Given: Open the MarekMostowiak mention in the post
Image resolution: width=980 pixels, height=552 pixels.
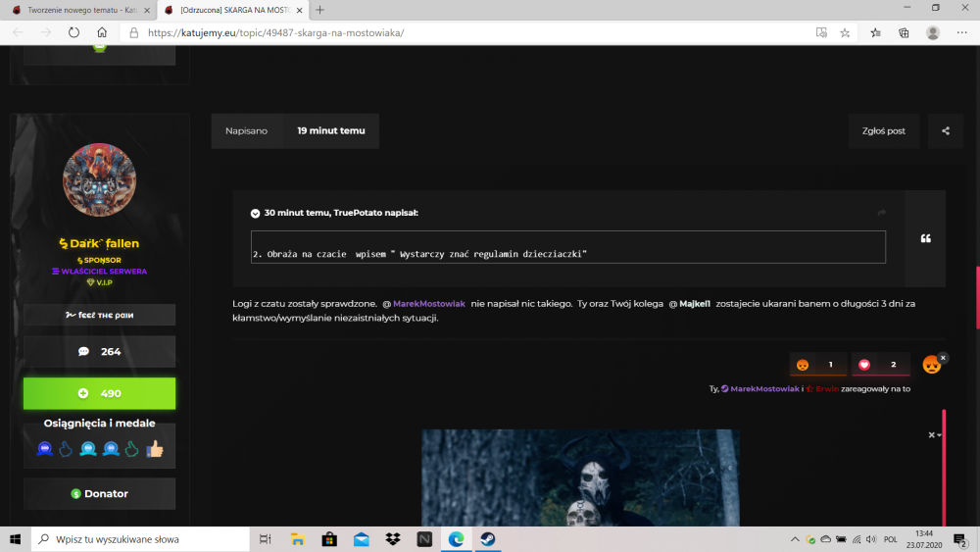Looking at the screenshot, I should [x=429, y=304].
